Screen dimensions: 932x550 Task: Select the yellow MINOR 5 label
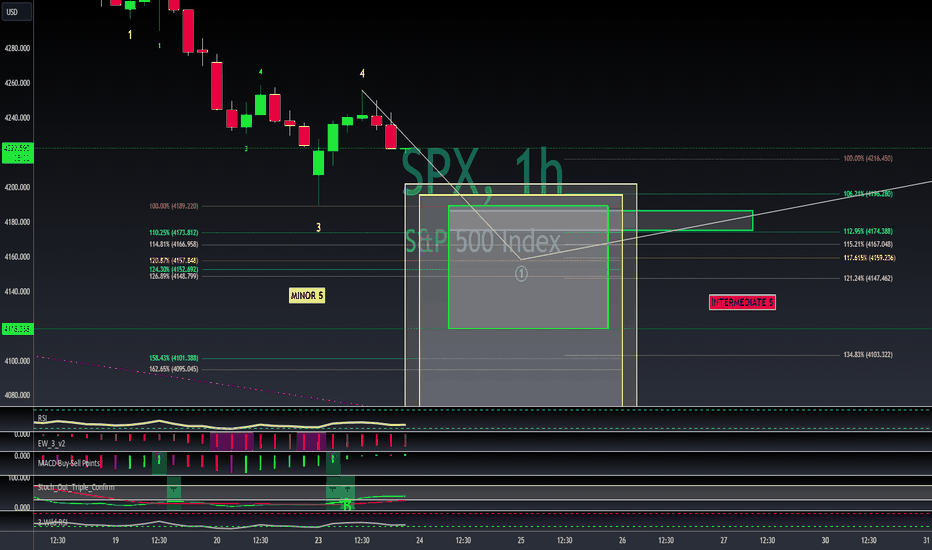click(x=307, y=296)
